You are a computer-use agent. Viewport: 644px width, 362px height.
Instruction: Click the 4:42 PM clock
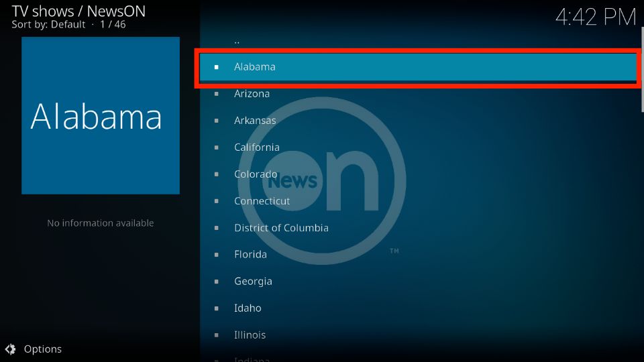pos(596,17)
